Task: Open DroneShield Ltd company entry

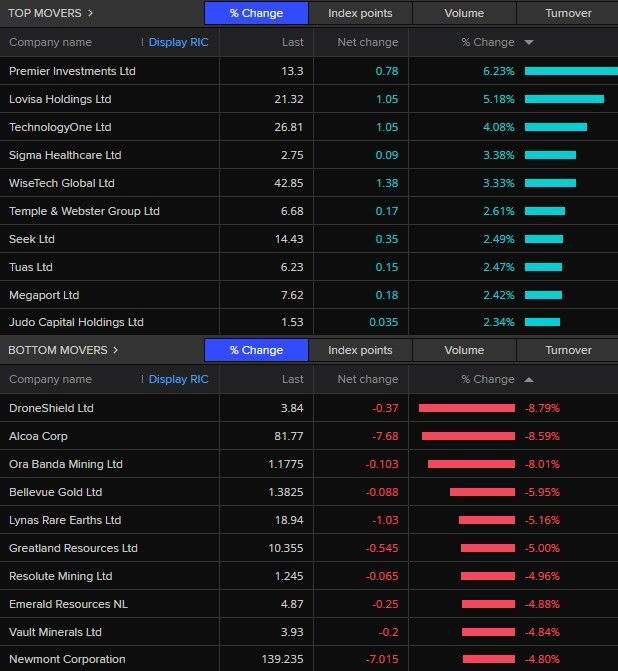Action: tap(51, 408)
